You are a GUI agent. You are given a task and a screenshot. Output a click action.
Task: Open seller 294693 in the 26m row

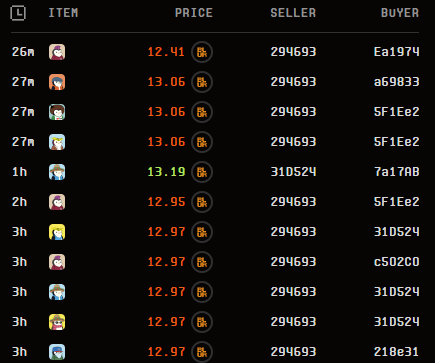(293, 52)
